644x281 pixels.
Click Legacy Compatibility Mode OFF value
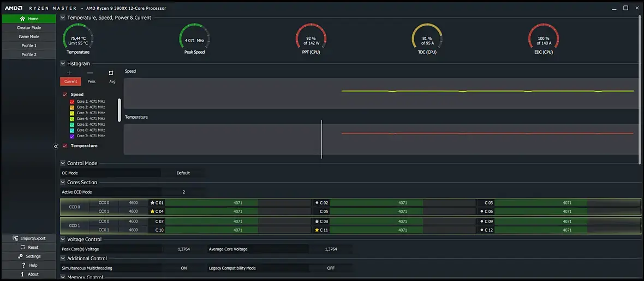tap(331, 268)
